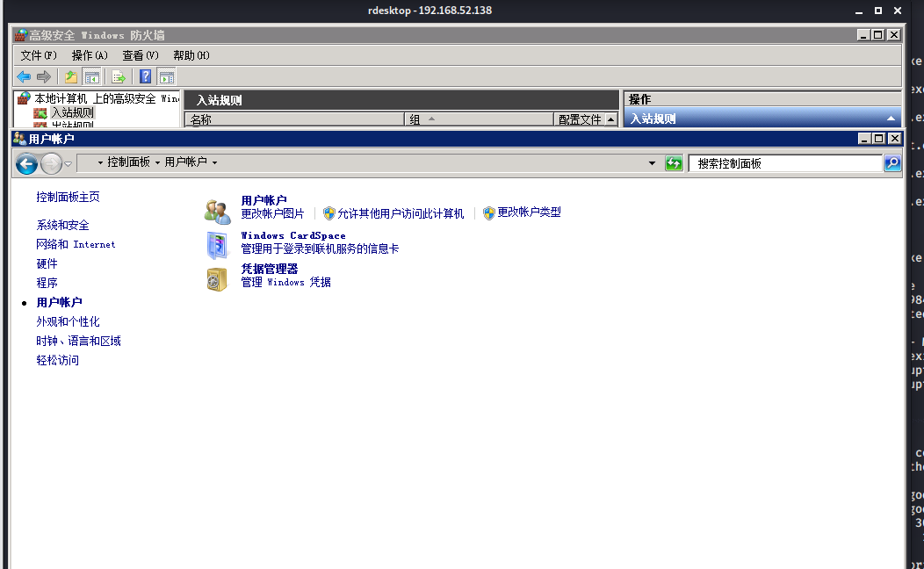
Task: Open the 文件(F) menu
Action: pyautogui.click(x=39, y=55)
